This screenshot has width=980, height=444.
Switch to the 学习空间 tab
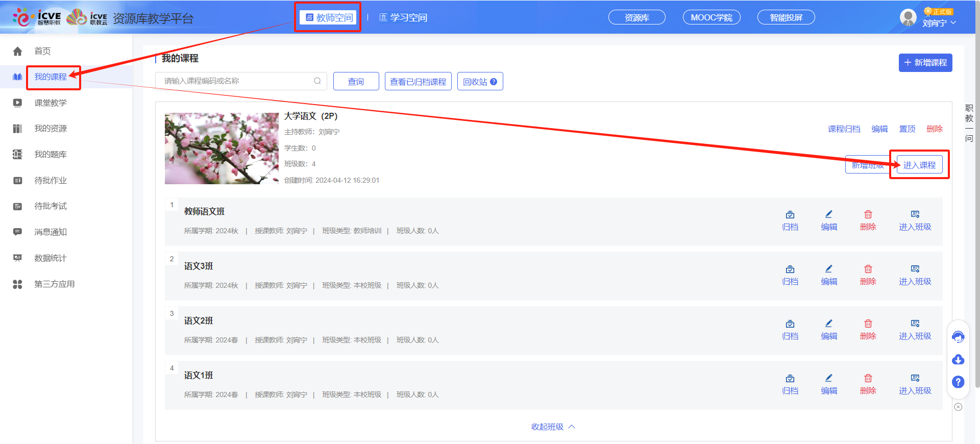point(403,18)
